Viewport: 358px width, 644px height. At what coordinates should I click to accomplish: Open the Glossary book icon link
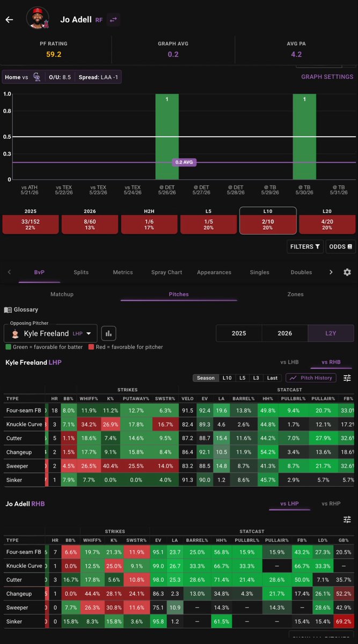(x=21, y=310)
